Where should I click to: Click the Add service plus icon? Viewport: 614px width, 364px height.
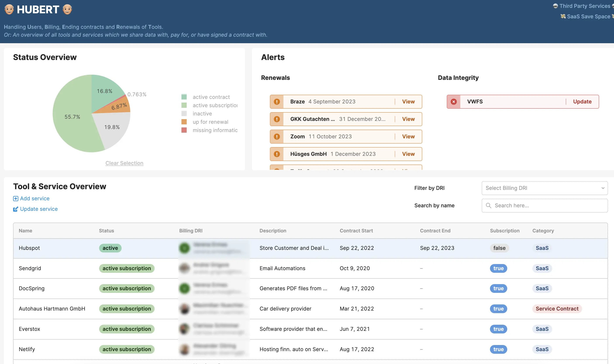[x=16, y=198]
